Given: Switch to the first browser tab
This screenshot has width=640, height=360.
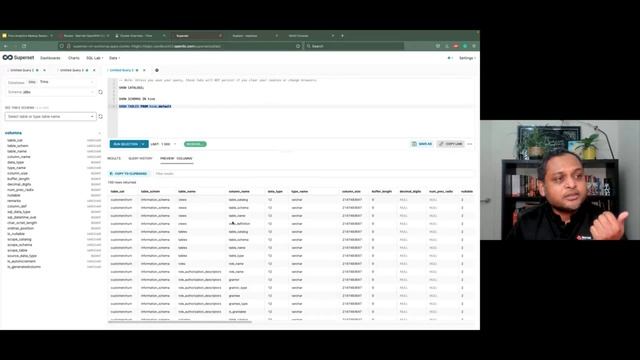Looking at the screenshot, I should pos(27,36).
